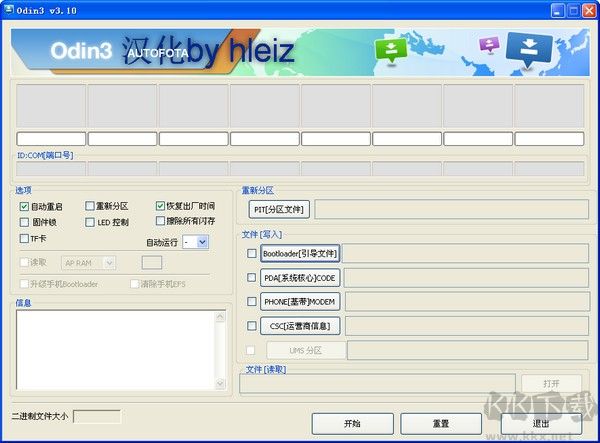Toggle the 自动重启 checkbox
The width and height of the screenshot is (600, 443).
[24, 207]
